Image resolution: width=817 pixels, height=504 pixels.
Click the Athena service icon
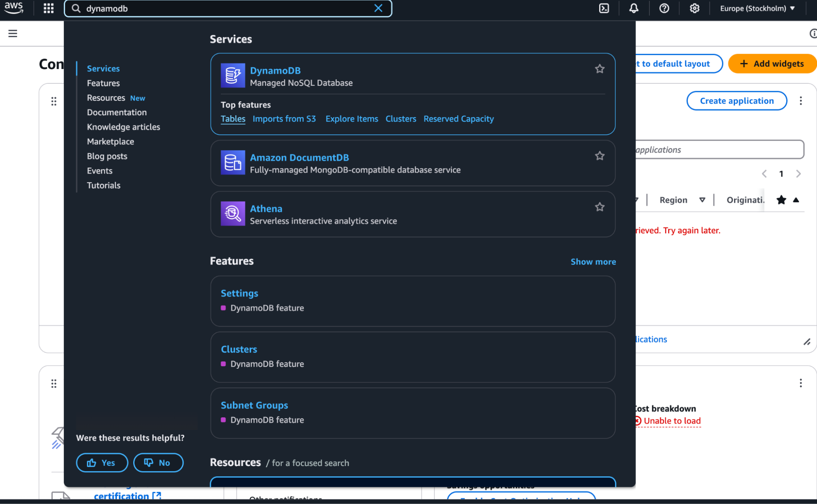[x=233, y=213]
